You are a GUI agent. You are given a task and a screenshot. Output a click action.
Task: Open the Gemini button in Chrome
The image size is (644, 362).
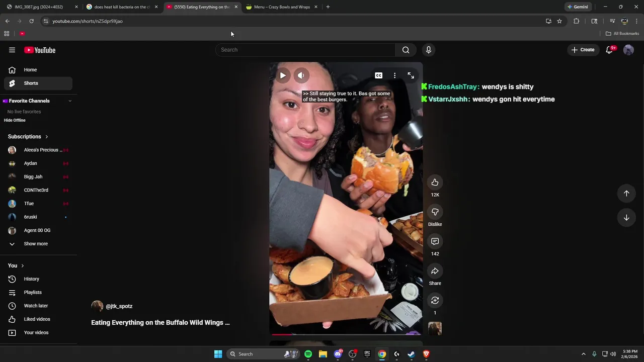click(x=578, y=7)
